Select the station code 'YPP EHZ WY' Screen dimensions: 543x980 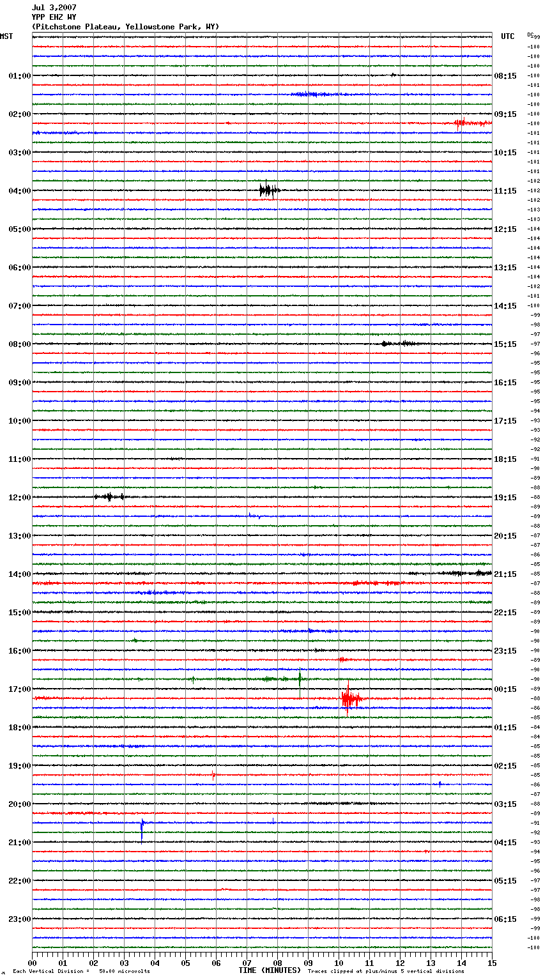coord(54,17)
